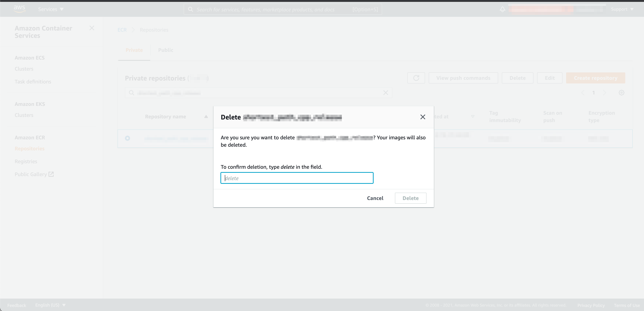Open Amazon ECS Clusters
The height and width of the screenshot is (311, 644).
(24, 69)
